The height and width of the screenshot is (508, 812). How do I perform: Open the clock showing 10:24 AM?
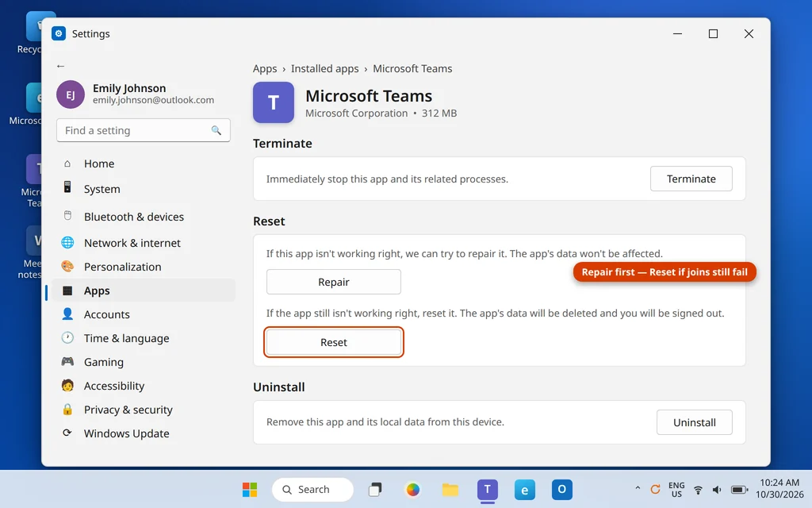tap(779, 488)
